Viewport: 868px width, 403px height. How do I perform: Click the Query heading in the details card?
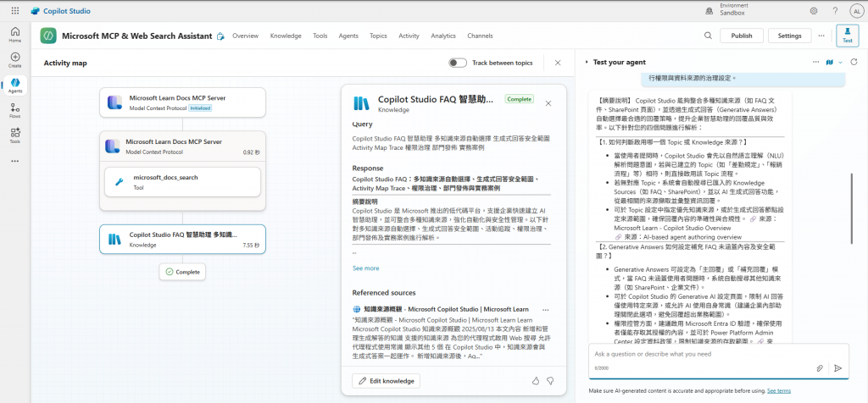[362, 124]
